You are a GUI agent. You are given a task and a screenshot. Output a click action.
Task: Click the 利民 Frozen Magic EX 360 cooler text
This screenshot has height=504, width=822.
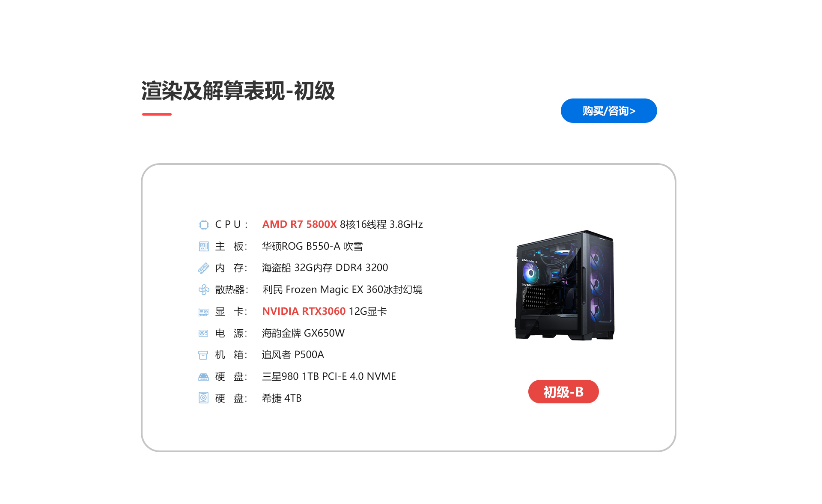[342, 289]
